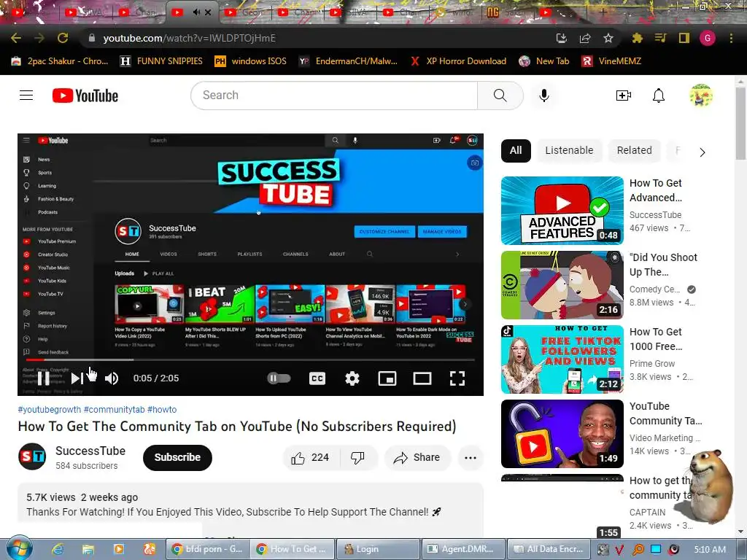Image resolution: width=747 pixels, height=560 pixels.
Task: Open the #howto hashtag
Action: (x=162, y=410)
